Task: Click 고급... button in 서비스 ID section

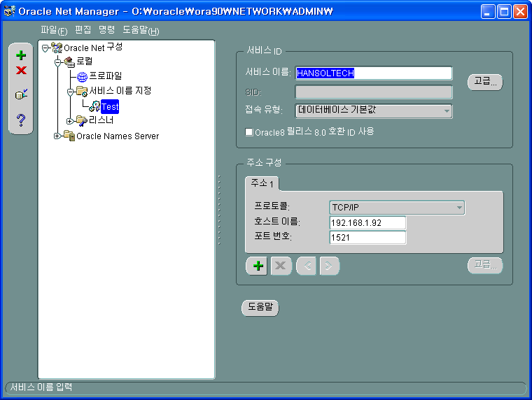Action: click(485, 82)
